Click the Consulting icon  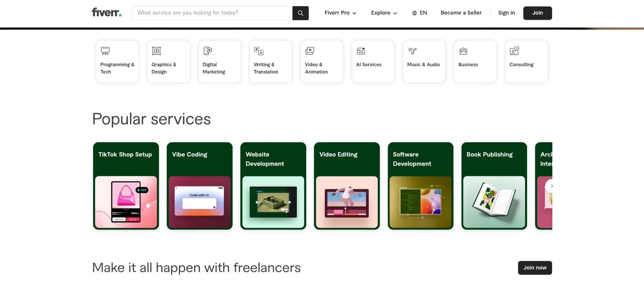[x=514, y=51]
